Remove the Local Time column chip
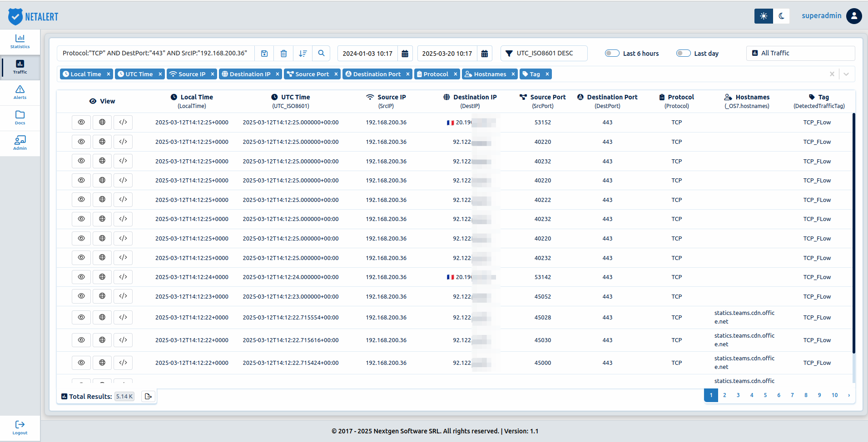Screen dimensions: 868x442 tap(108, 74)
